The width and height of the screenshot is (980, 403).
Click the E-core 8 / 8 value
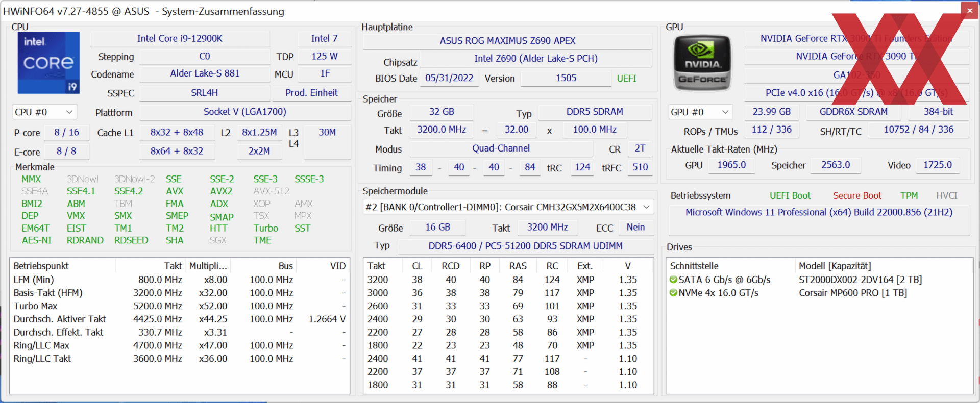point(67,151)
